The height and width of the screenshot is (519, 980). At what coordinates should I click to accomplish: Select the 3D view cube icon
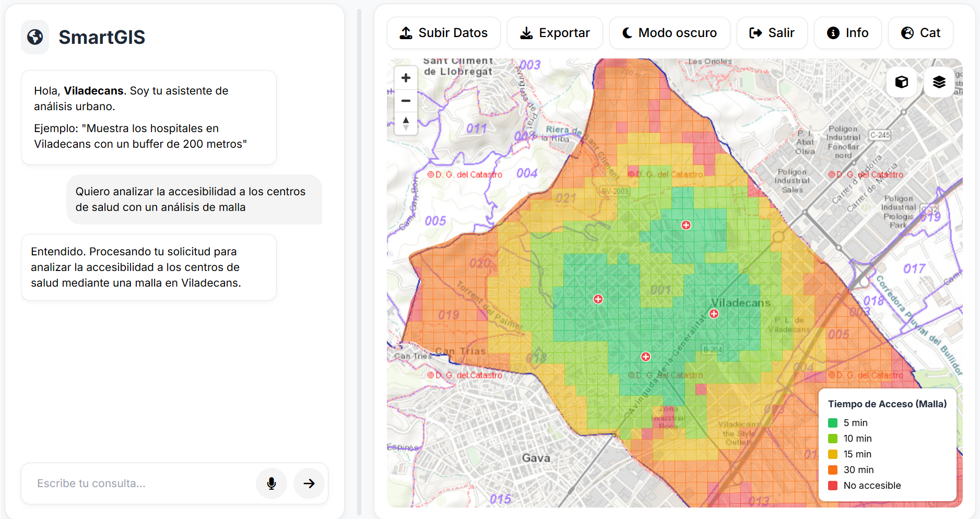tap(902, 82)
